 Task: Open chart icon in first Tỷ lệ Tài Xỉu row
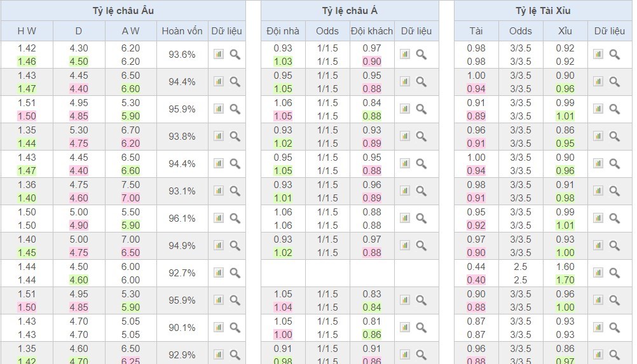[x=598, y=55]
